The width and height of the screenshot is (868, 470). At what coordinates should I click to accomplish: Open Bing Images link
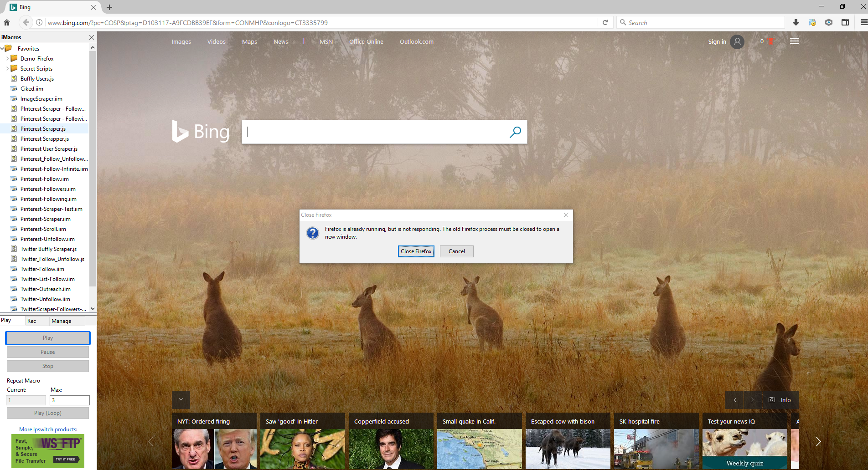pyautogui.click(x=181, y=41)
